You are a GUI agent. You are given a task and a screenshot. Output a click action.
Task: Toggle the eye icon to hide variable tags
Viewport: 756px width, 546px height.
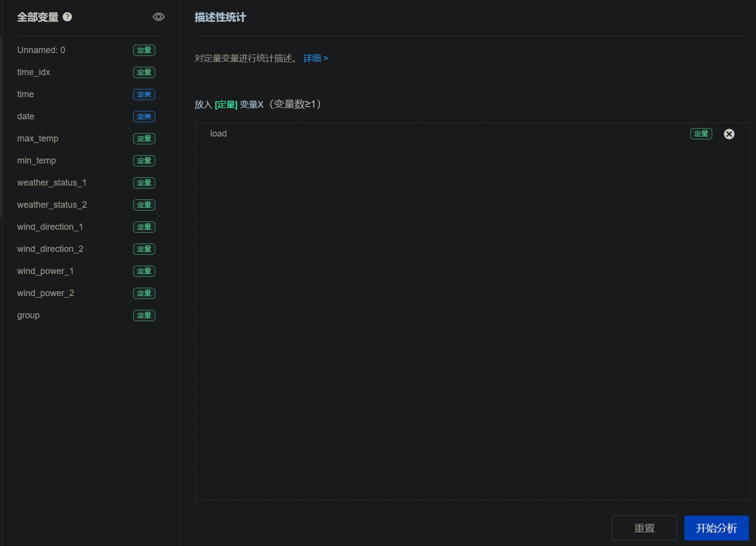click(x=158, y=16)
